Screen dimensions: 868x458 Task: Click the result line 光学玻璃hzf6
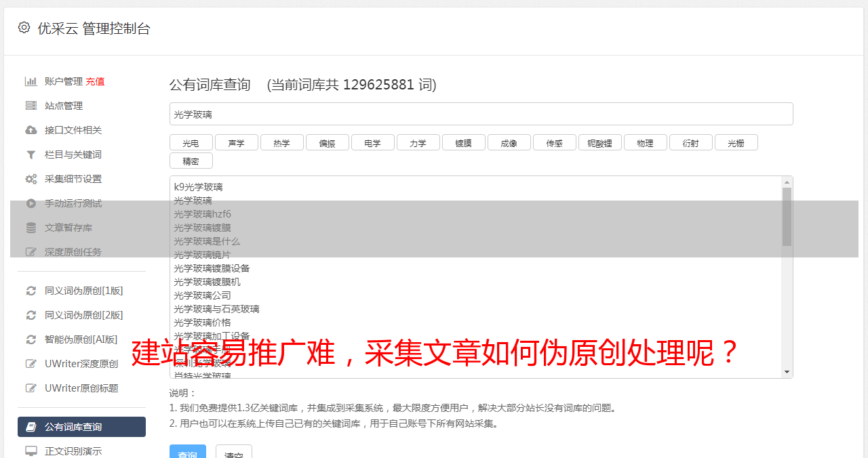pyautogui.click(x=202, y=214)
